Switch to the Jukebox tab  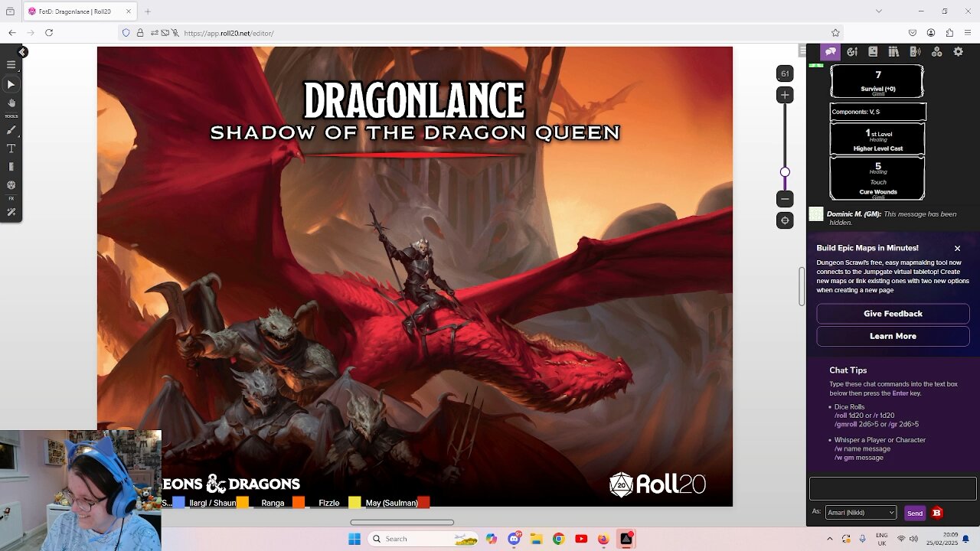[x=915, y=52]
